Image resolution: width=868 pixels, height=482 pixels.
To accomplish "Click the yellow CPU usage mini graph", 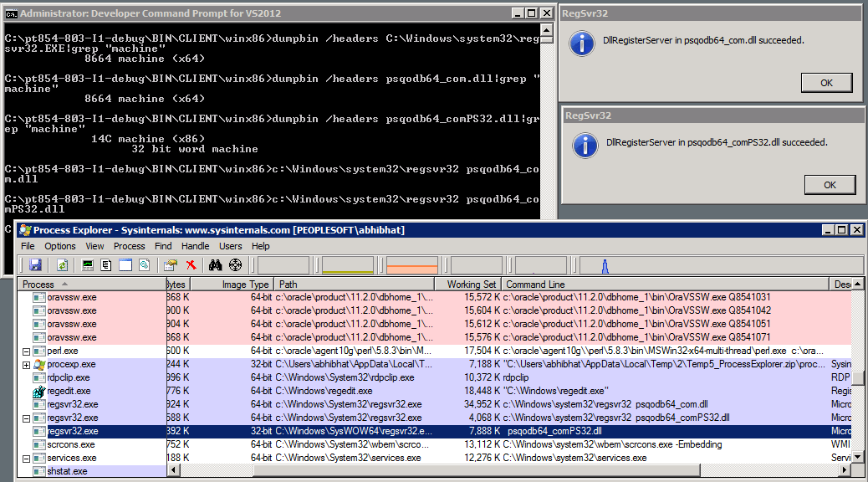I will [x=348, y=265].
